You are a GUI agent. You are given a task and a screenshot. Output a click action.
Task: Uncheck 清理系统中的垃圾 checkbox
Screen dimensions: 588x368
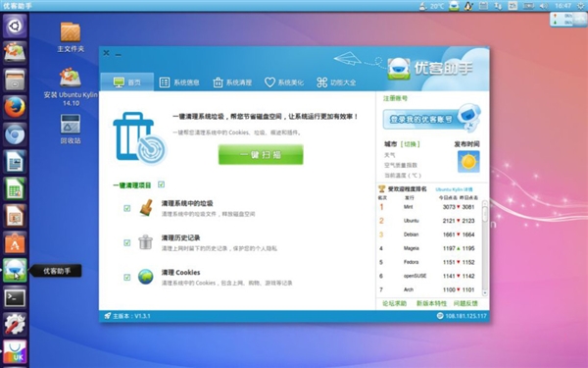pos(127,208)
